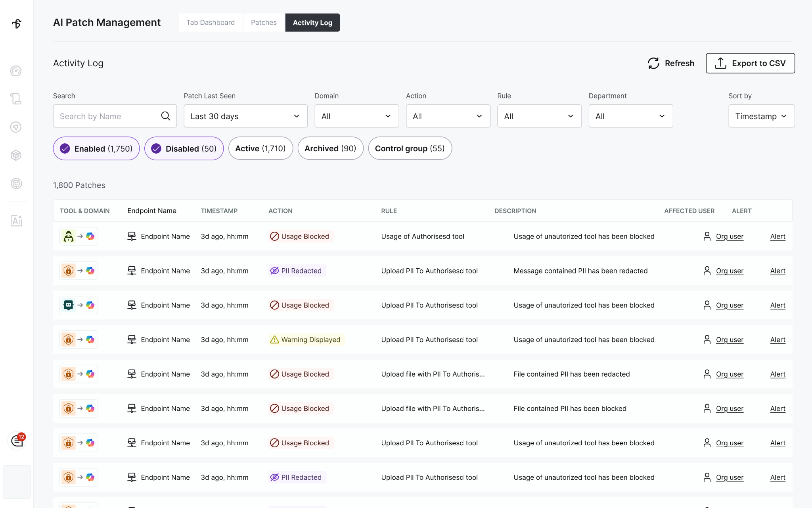Switch to the Patches tab
Screen dimensions: 812x508
coord(264,23)
